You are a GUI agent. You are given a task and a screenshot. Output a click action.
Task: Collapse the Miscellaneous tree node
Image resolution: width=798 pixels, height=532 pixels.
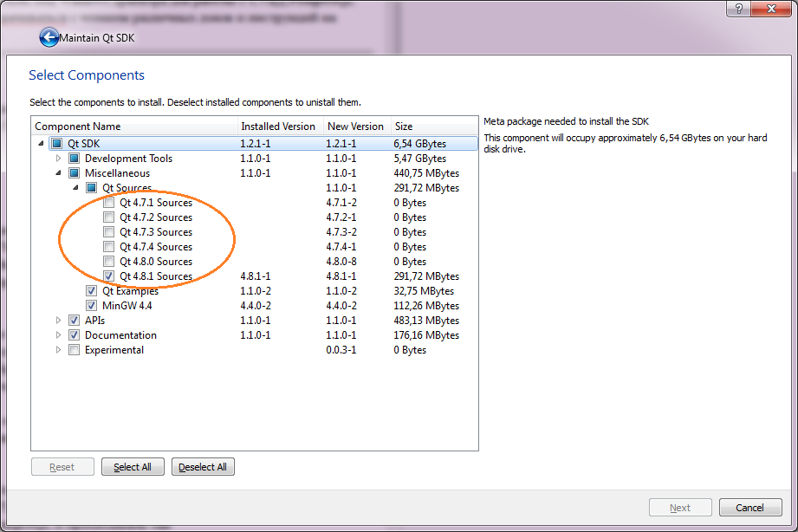[x=59, y=173]
